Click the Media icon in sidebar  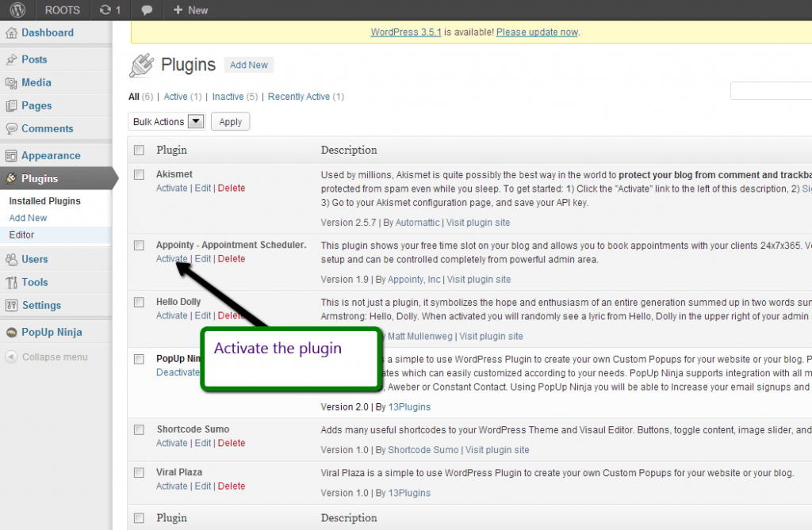coord(11,83)
